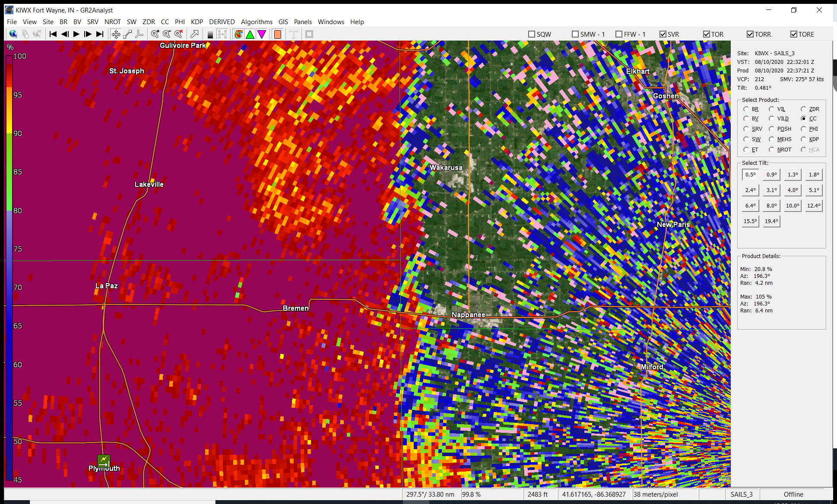This screenshot has height=504, width=837.
Task: Select the PHI product radio button
Action: pyautogui.click(x=803, y=129)
